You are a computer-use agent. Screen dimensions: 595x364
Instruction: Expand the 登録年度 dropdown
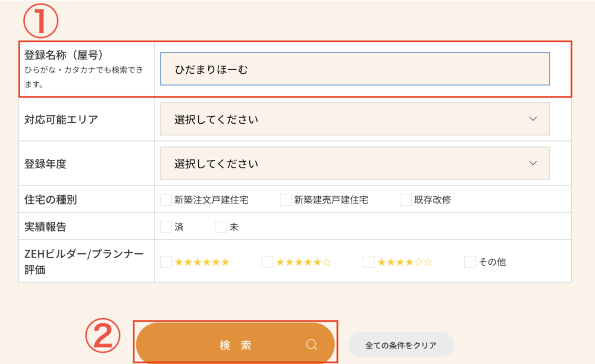click(x=355, y=164)
